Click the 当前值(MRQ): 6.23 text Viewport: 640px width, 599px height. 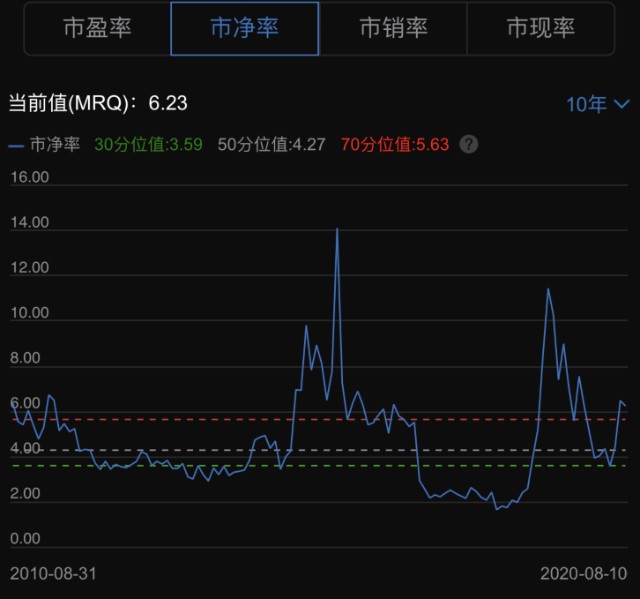(98, 103)
